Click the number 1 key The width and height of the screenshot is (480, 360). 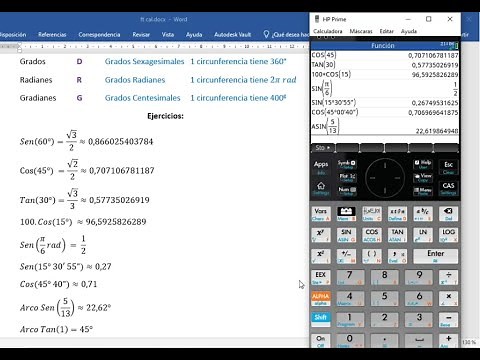(x=350, y=320)
